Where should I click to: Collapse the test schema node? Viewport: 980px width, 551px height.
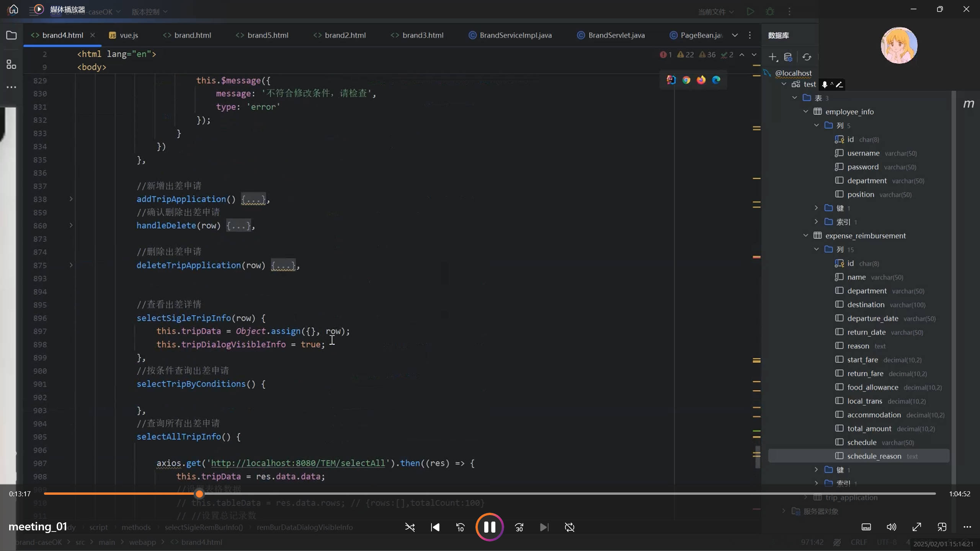pyautogui.click(x=784, y=84)
